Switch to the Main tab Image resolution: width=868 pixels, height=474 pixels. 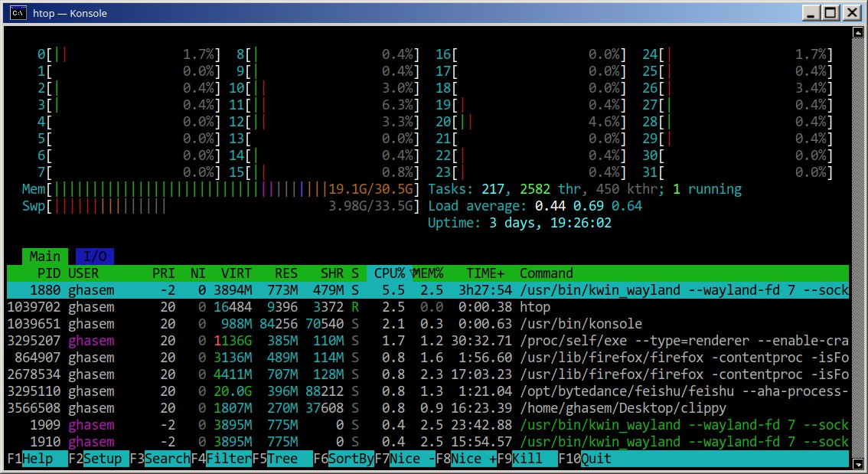pos(45,257)
